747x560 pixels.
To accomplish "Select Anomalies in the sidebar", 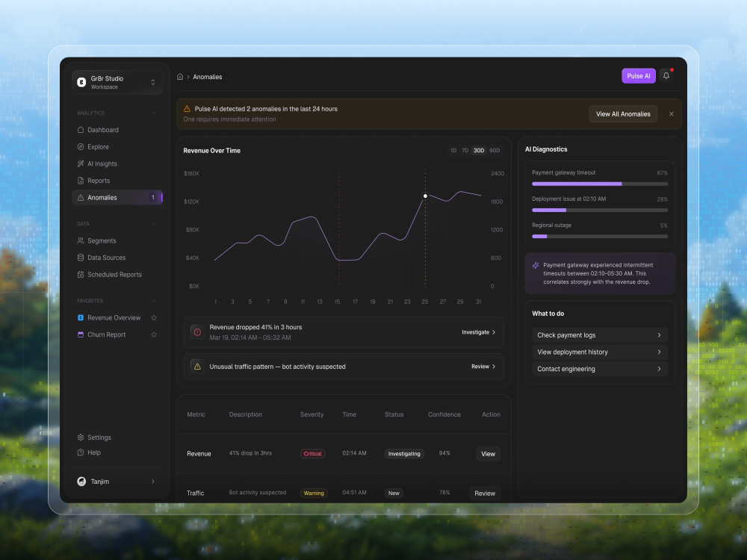I will point(117,197).
